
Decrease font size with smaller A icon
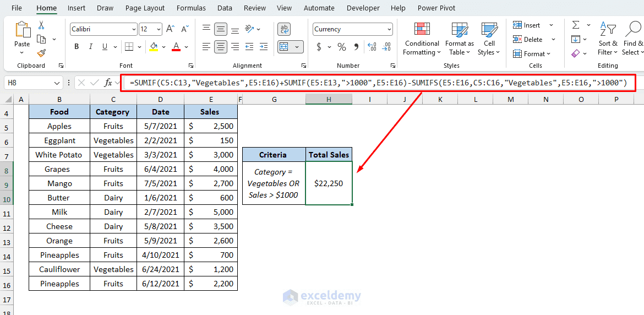pos(185,29)
